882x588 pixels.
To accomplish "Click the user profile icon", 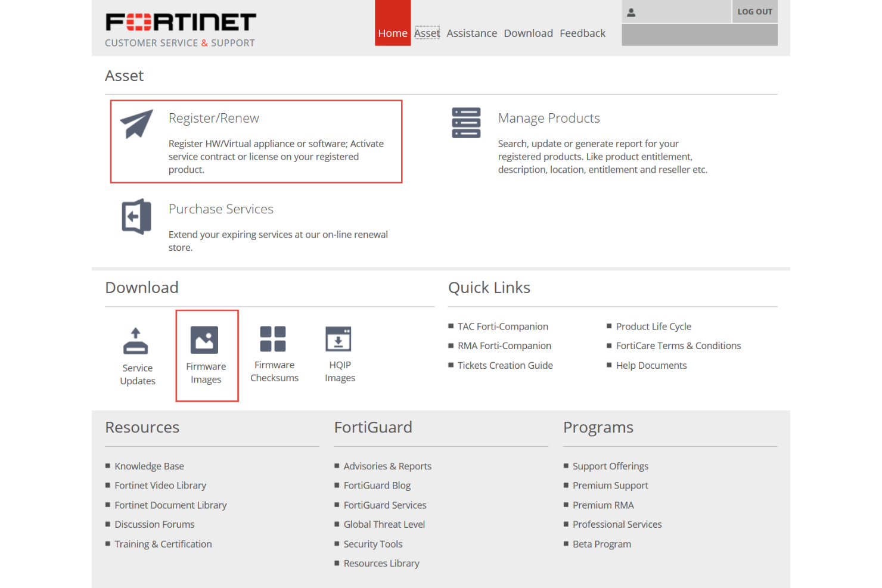I will 631,12.
